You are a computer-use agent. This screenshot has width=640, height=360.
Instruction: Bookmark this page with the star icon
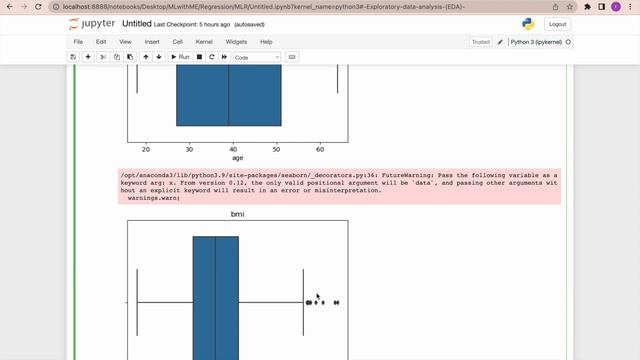pyautogui.click(x=570, y=7)
